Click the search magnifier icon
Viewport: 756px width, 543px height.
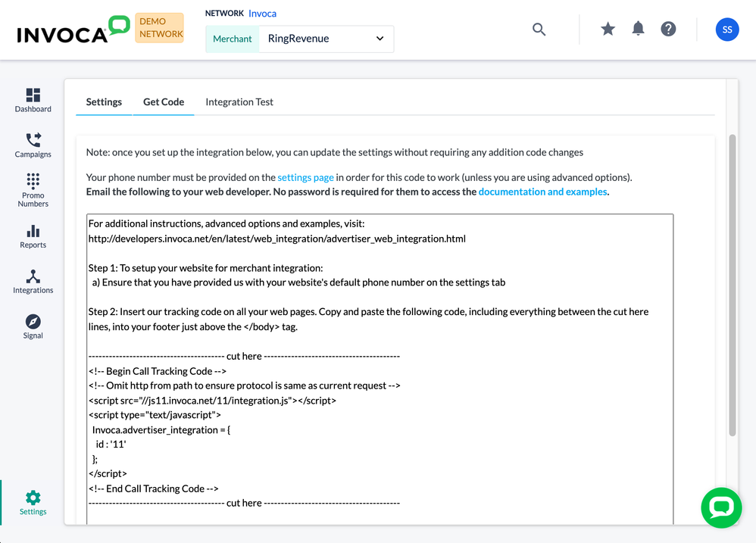pos(539,30)
